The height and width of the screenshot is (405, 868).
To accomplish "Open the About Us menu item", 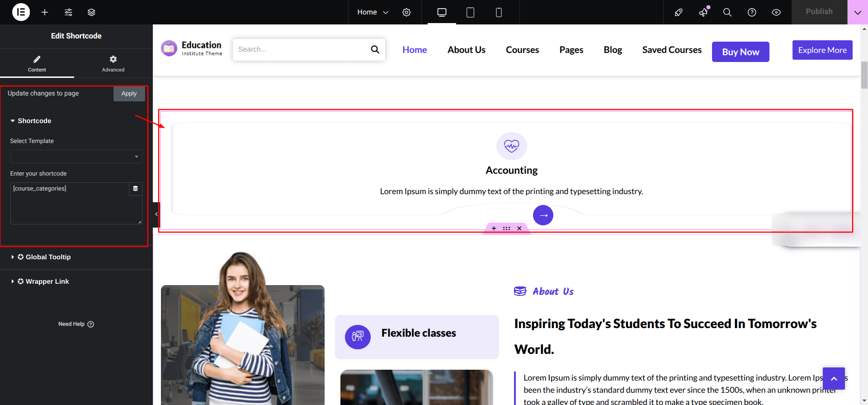I will (466, 50).
